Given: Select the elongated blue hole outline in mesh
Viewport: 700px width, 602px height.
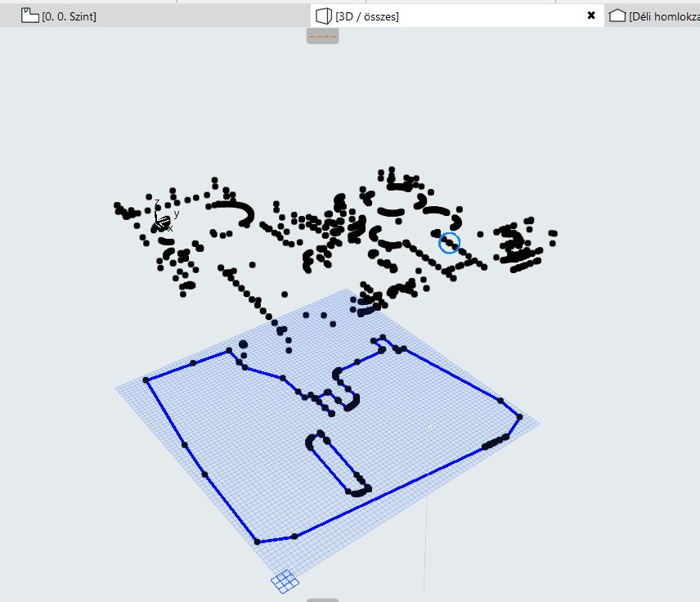Looking at the screenshot, I should (339, 464).
